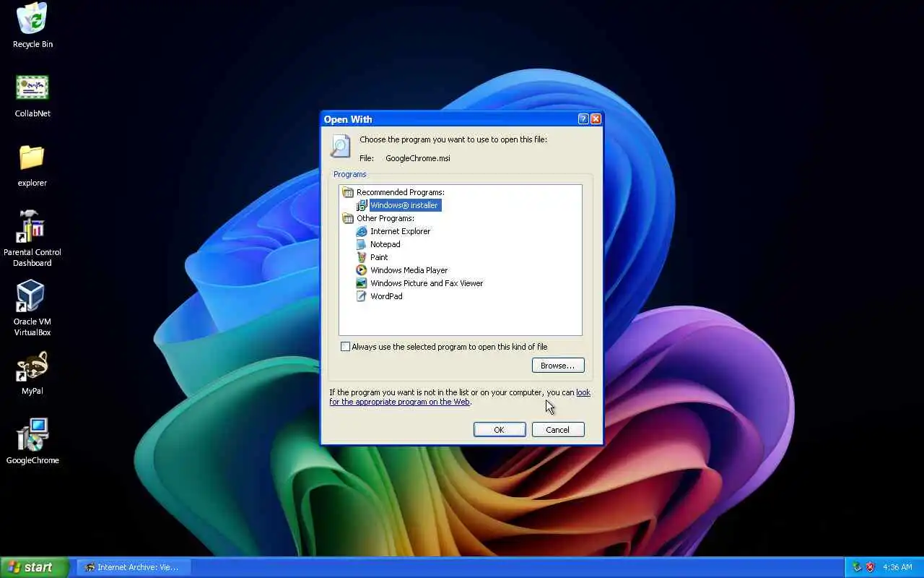This screenshot has width=924, height=578.
Task: Choose WordPad from program list
Action: (x=386, y=296)
